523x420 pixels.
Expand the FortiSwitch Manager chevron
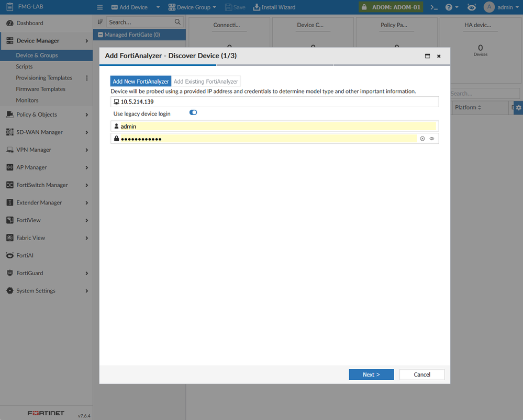click(87, 185)
